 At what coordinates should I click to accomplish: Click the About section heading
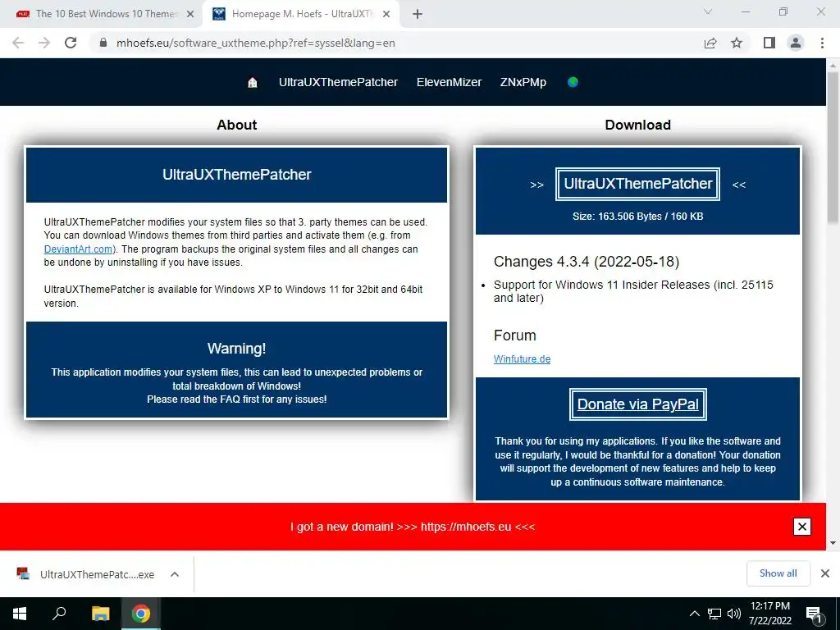236,125
